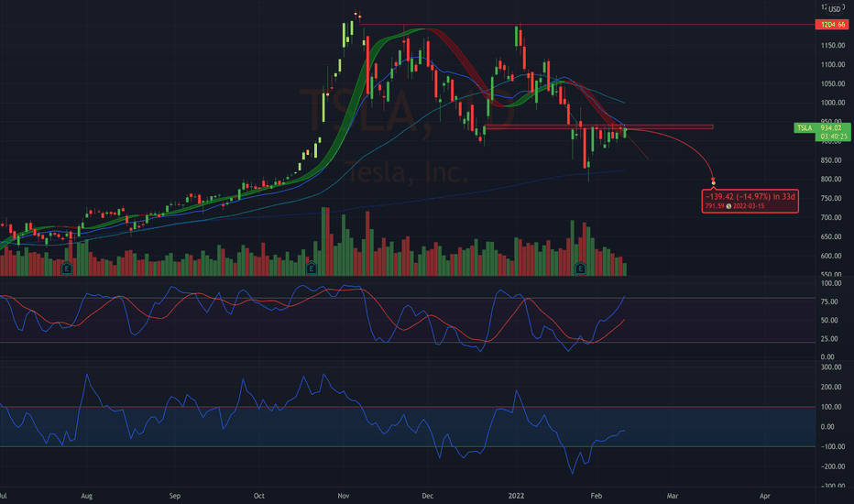Click the 300.00 scale label in bottom pane
This screenshot has width=854, height=504.
click(831, 367)
